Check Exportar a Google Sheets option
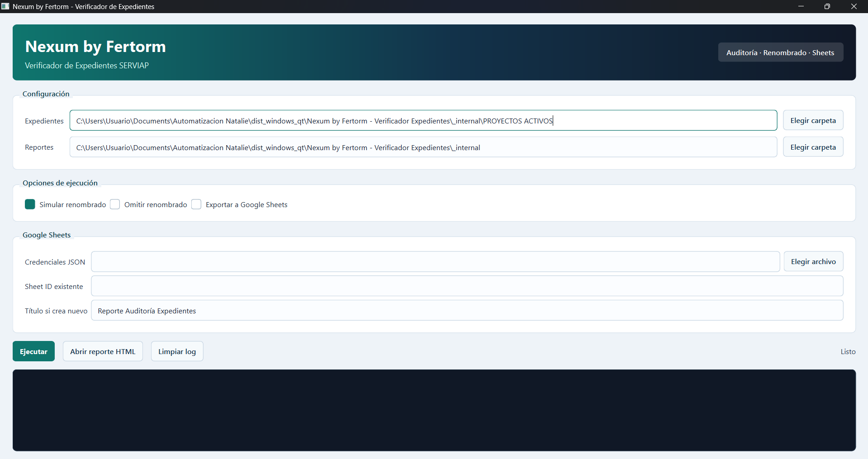This screenshot has height=459, width=868. point(196,204)
